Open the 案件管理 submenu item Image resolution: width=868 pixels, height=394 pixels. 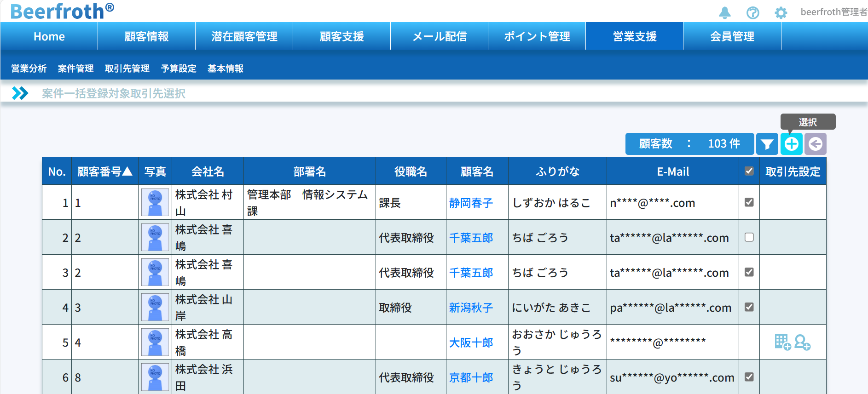[75, 69]
